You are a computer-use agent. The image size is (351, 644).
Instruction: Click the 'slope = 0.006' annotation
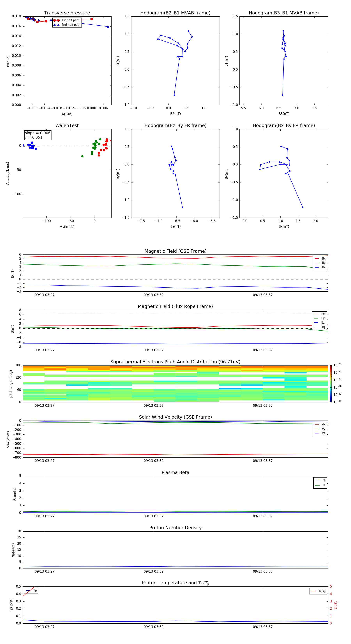click(37, 133)
